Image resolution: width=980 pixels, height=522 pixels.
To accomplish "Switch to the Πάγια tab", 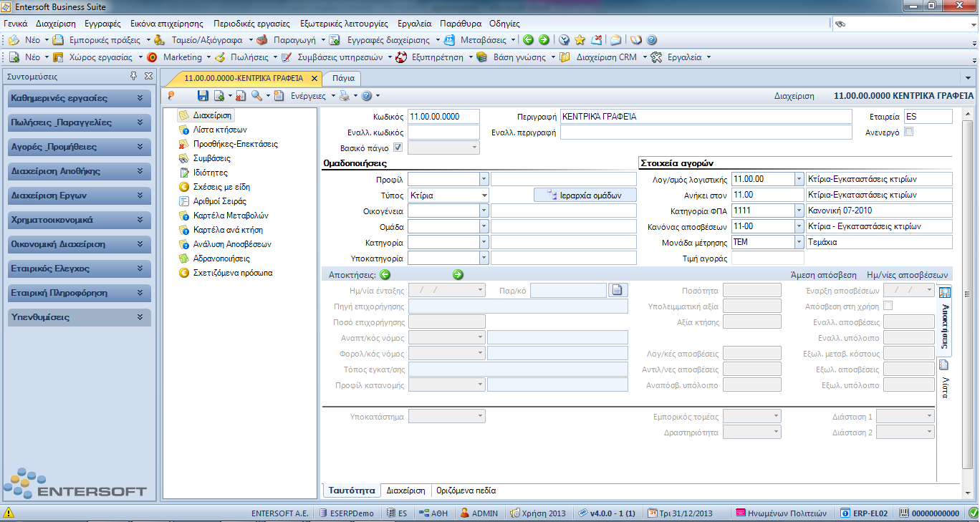I will [x=343, y=78].
